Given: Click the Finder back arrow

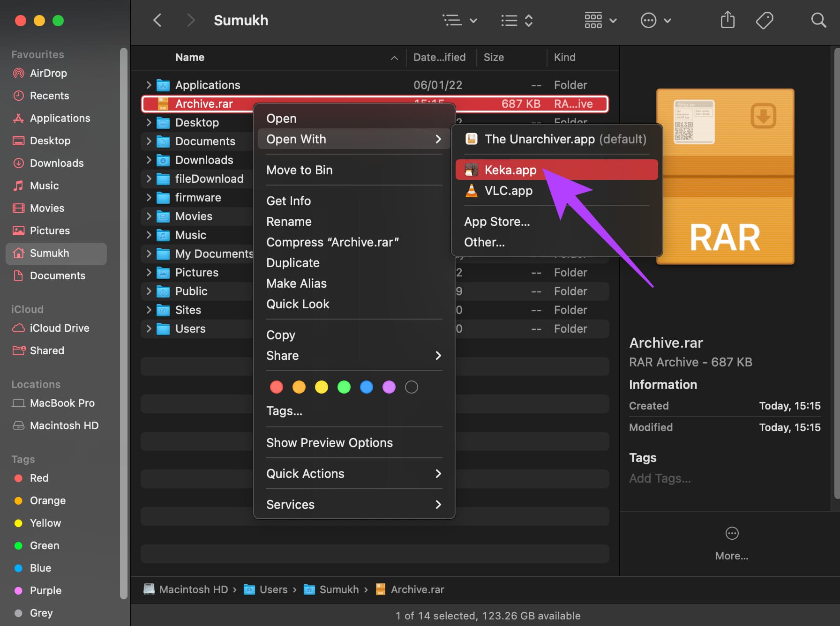Looking at the screenshot, I should pyautogui.click(x=157, y=20).
